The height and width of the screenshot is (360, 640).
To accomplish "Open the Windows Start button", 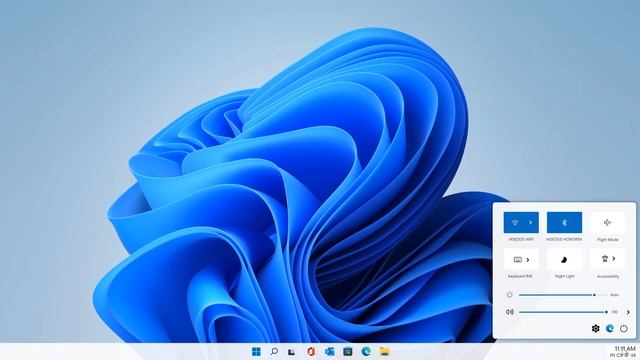I will pos(256,351).
